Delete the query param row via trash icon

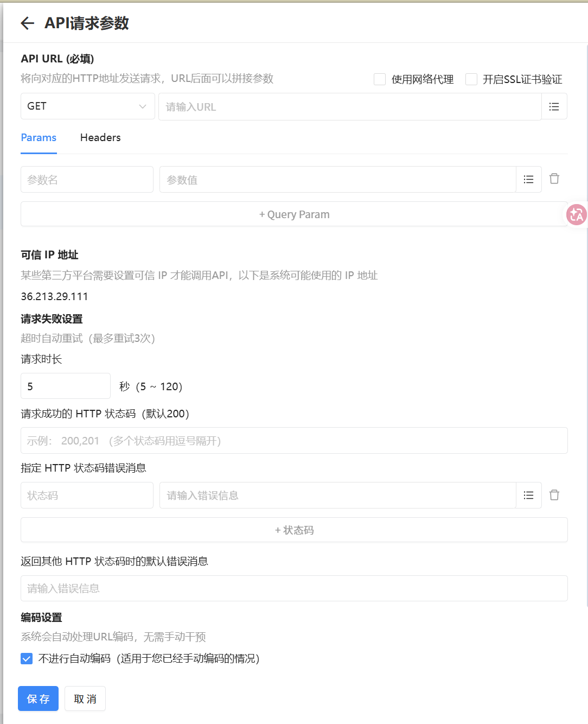tap(554, 179)
